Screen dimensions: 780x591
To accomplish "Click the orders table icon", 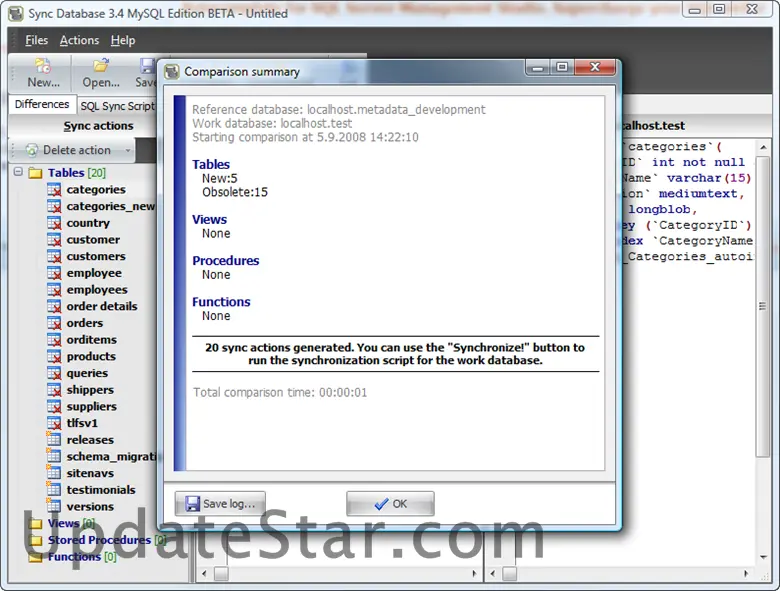I will click(x=54, y=323).
